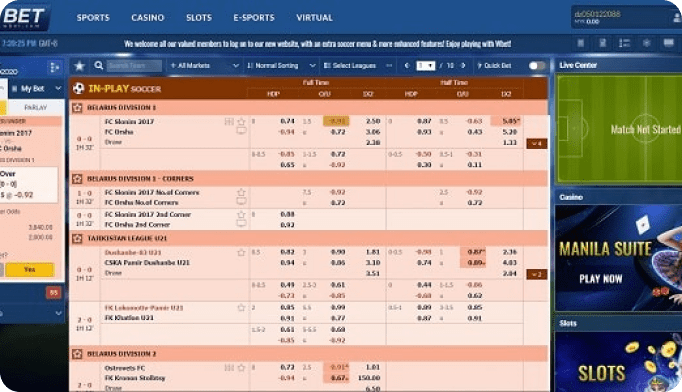This screenshot has height=392, width=682.
Task: Click the red 55 badge in the sidebar
Action: click(x=53, y=293)
